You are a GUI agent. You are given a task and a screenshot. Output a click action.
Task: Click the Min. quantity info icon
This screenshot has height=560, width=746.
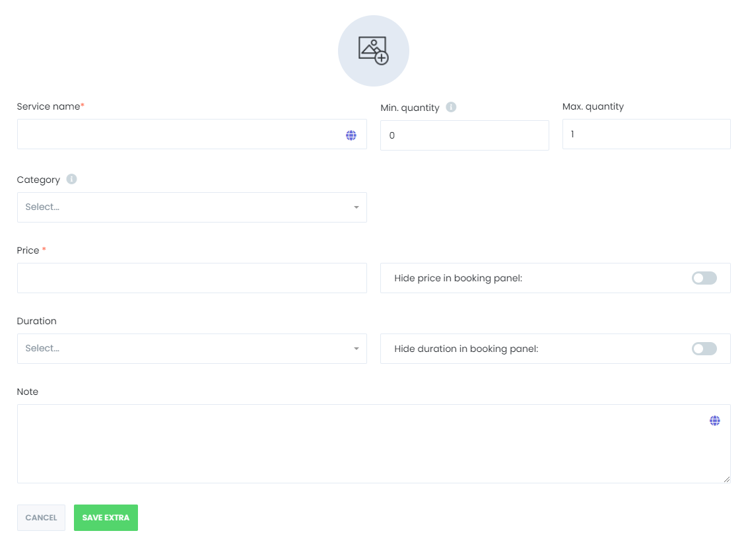[x=451, y=107]
